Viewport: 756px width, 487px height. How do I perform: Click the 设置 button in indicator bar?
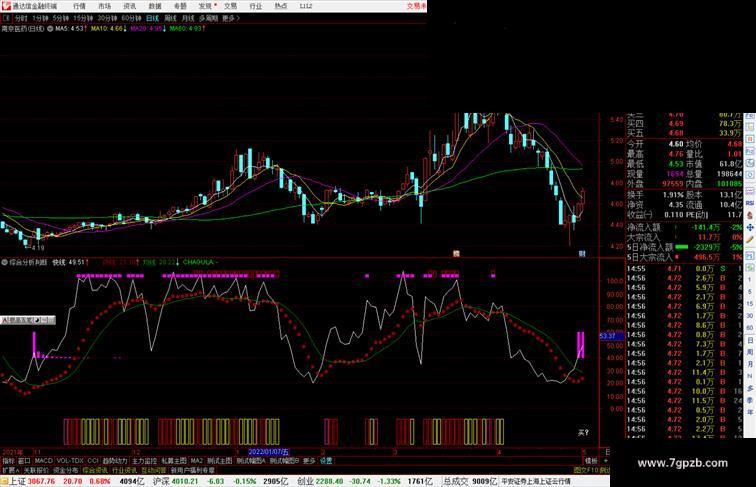click(326, 461)
